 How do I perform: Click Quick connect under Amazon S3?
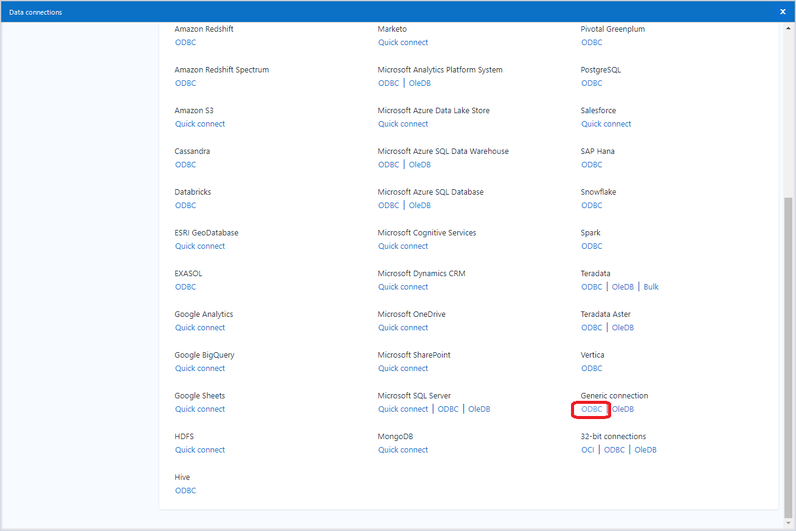pos(200,124)
